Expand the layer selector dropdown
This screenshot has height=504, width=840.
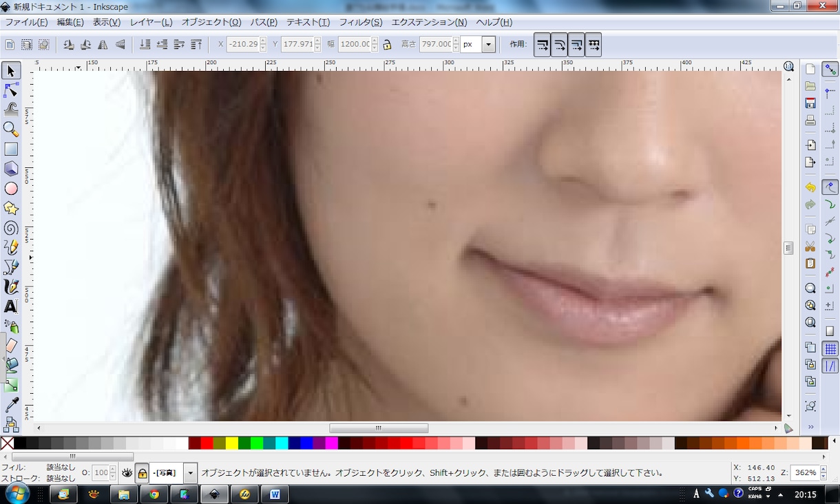[191, 473]
